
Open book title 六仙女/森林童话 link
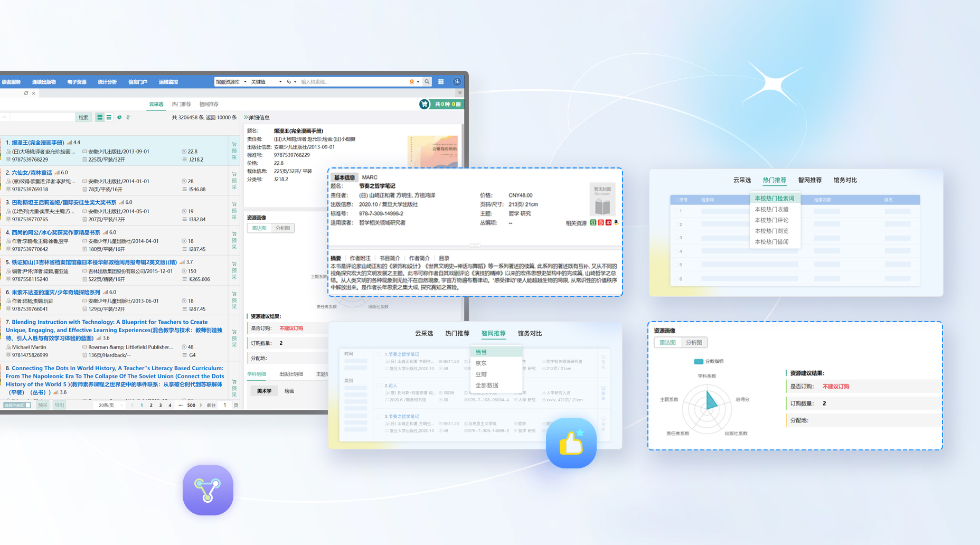pos(32,173)
